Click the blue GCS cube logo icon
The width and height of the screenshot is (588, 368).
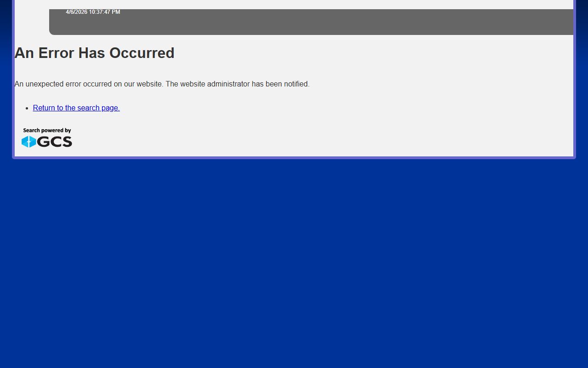28,142
